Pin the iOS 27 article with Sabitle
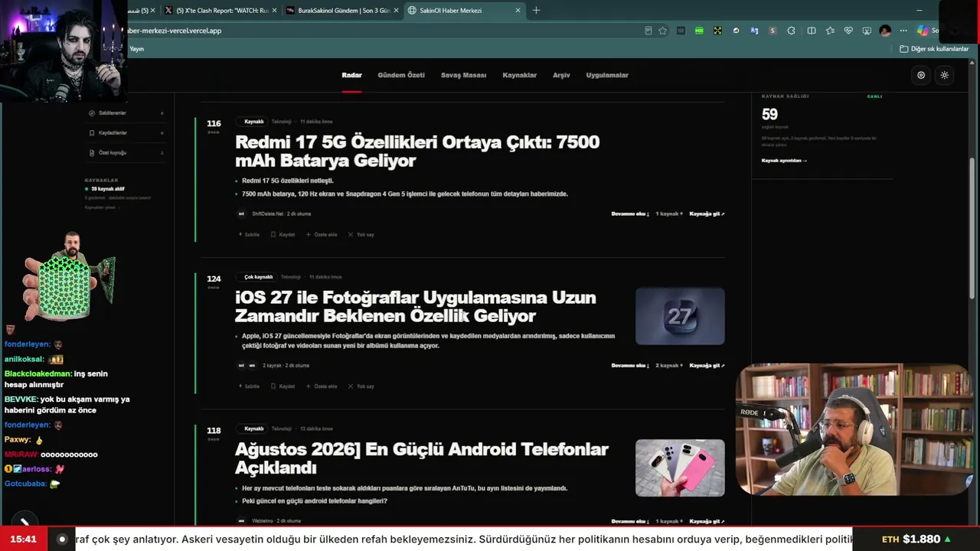 (x=249, y=386)
